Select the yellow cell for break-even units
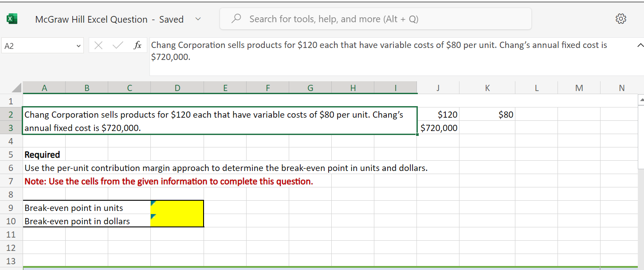644x270 pixels. (x=177, y=207)
